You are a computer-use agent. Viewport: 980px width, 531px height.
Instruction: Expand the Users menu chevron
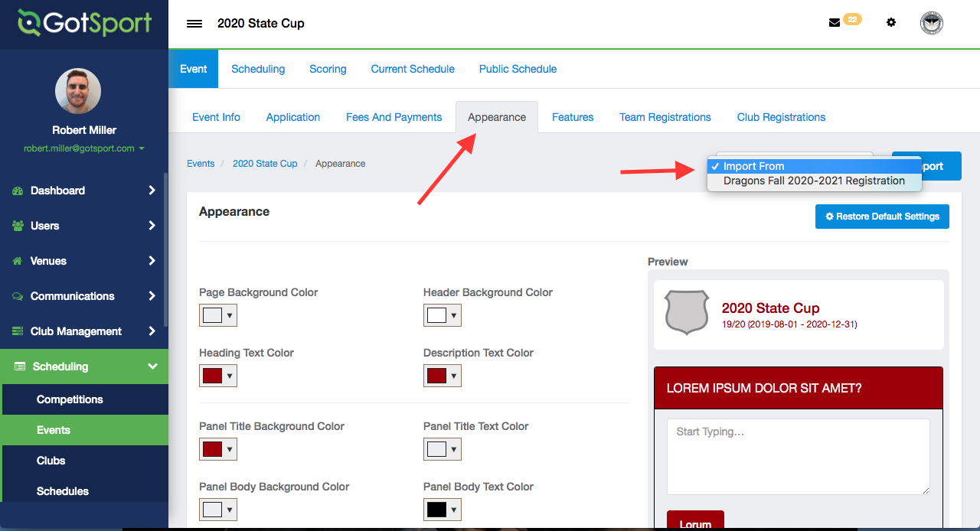152,226
